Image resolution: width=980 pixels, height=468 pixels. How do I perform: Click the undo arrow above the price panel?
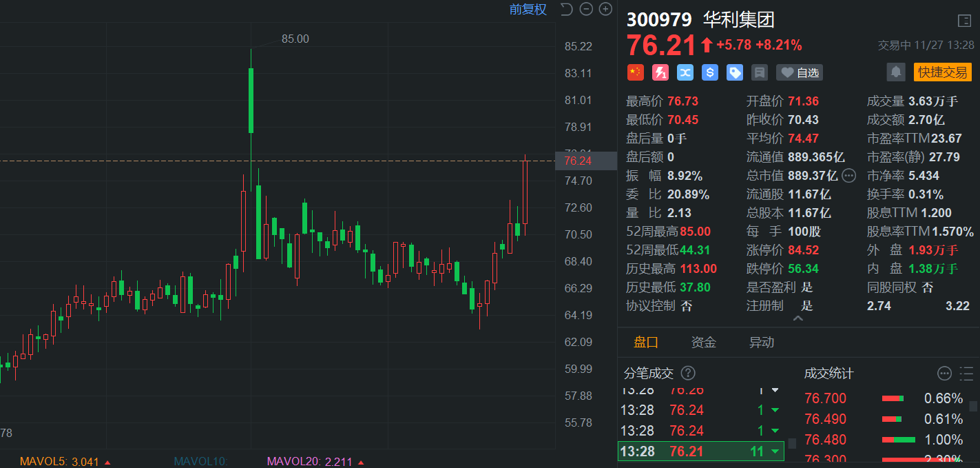[567, 9]
